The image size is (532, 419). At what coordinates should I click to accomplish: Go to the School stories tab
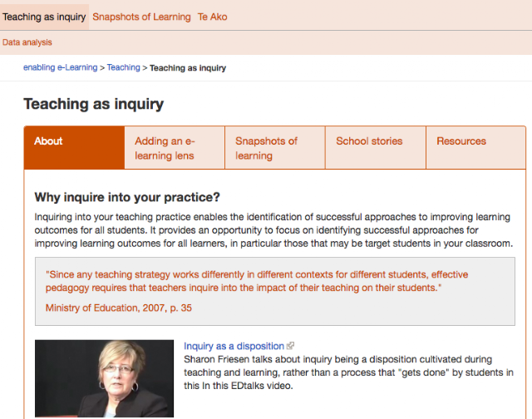[376, 148]
